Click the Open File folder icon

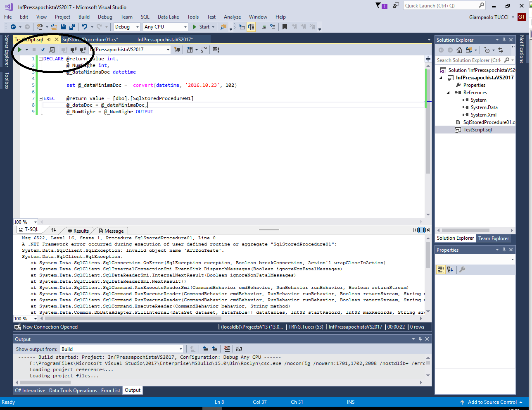pyautogui.click(x=54, y=27)
